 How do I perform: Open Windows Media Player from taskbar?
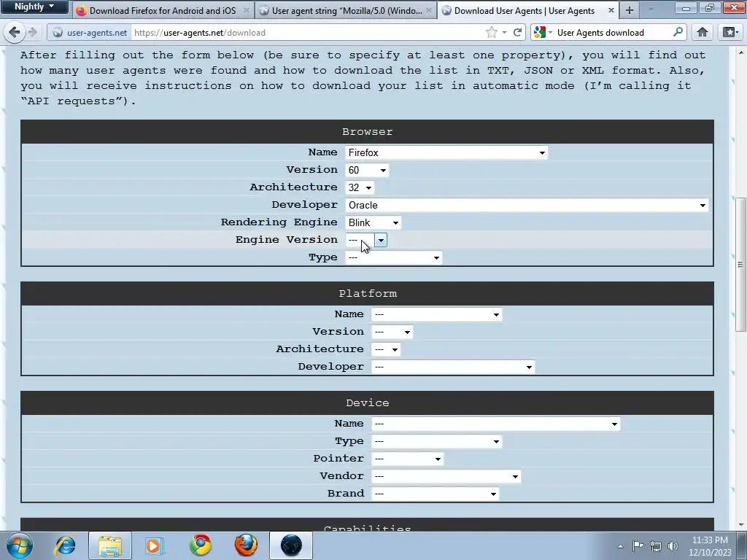click(x=154, y=545)
